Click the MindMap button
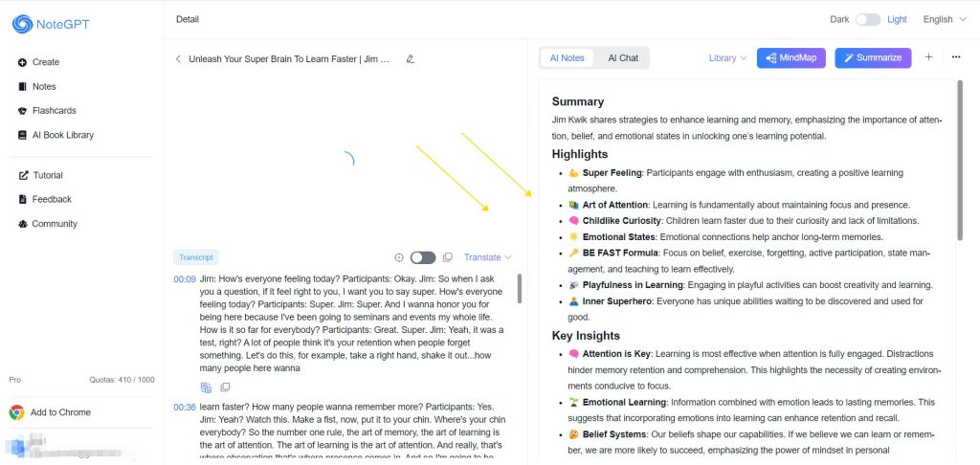980x465 pixels. coord(791,58)
